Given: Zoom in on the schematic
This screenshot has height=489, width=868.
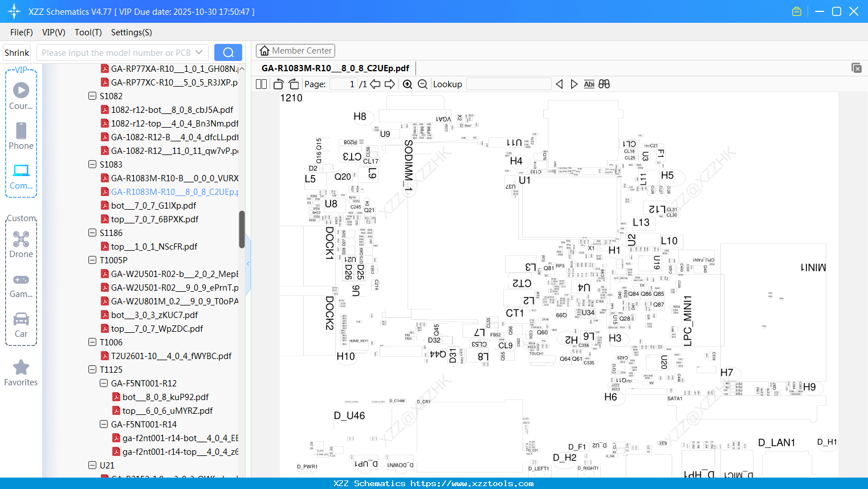Looking at the screenshot, I should (407, 84).
